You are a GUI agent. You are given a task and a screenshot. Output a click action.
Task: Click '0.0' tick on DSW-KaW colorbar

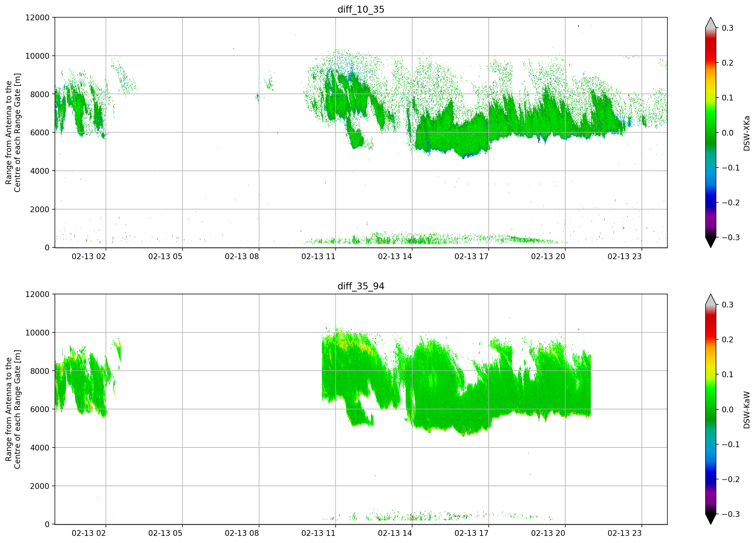[727, 410]
